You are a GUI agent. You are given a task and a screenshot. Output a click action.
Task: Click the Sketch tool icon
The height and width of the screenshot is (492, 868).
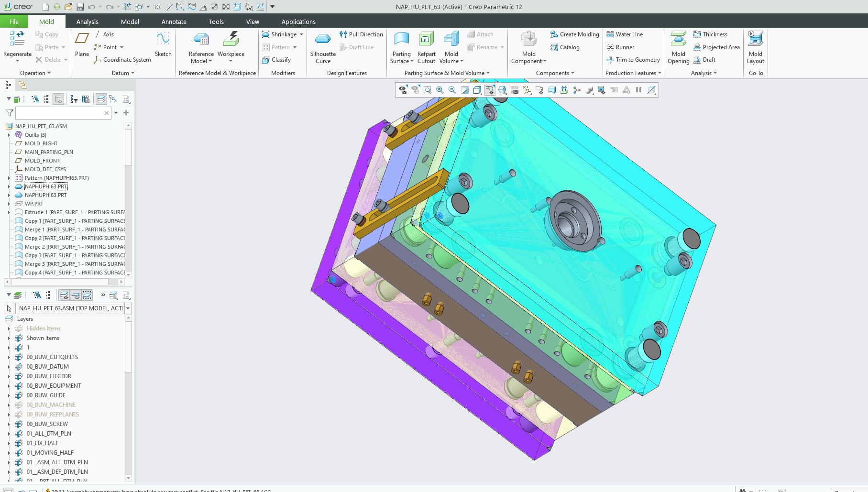click(163, 39)
